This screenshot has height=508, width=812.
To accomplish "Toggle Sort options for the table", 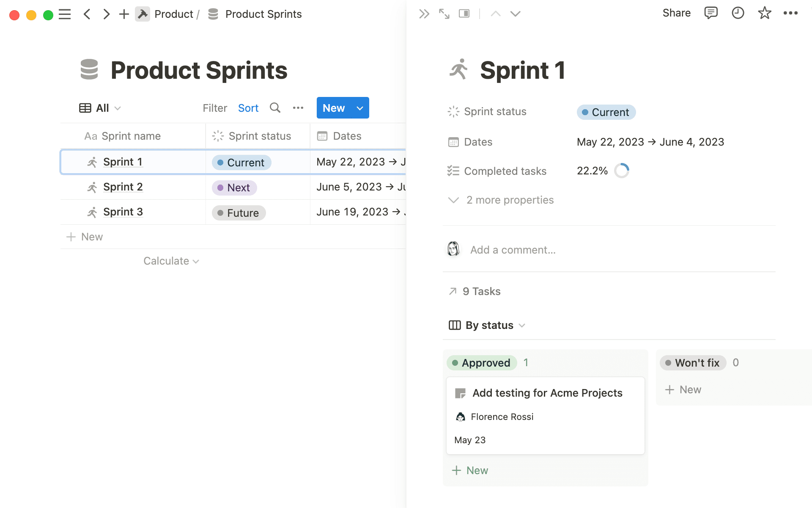I will click(x=248, y=108).
